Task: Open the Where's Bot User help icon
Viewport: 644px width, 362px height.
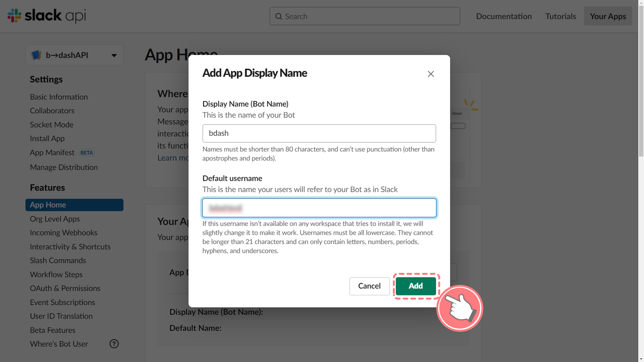Action: coord(114,344)
